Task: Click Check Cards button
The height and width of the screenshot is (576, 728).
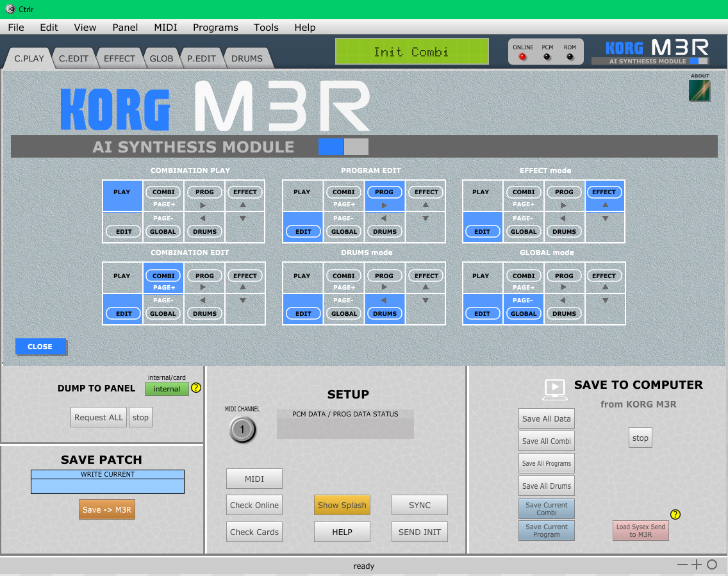Action: [x=254, y=532]
